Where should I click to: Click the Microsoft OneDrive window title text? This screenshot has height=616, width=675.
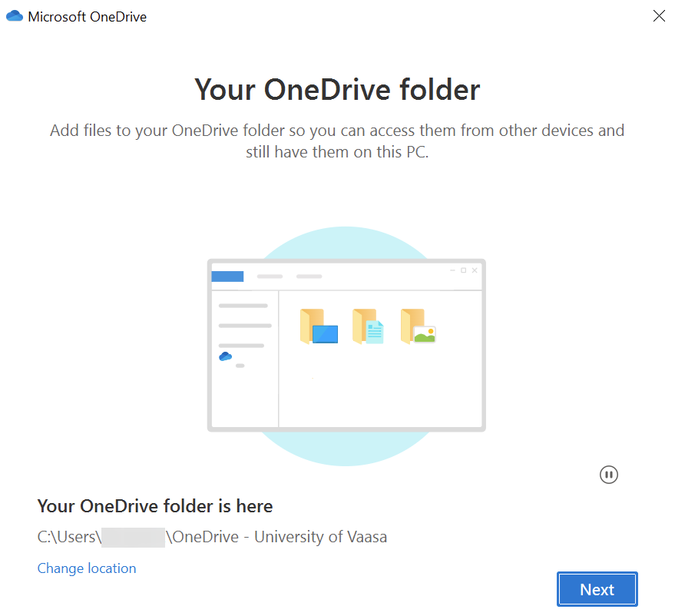coord(87,16)
